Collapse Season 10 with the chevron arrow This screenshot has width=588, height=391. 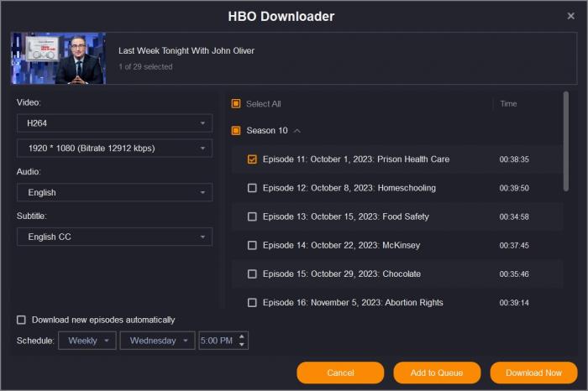[297, 131]
